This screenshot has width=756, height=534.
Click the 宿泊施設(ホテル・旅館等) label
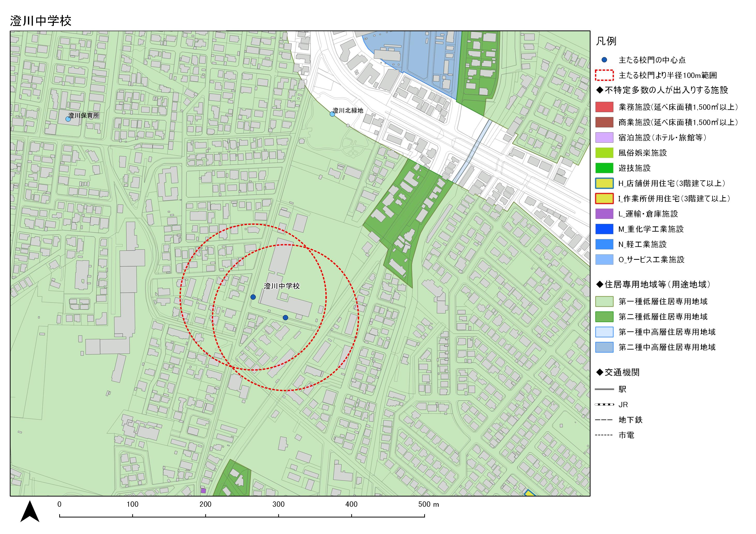[x=662, y=138]
